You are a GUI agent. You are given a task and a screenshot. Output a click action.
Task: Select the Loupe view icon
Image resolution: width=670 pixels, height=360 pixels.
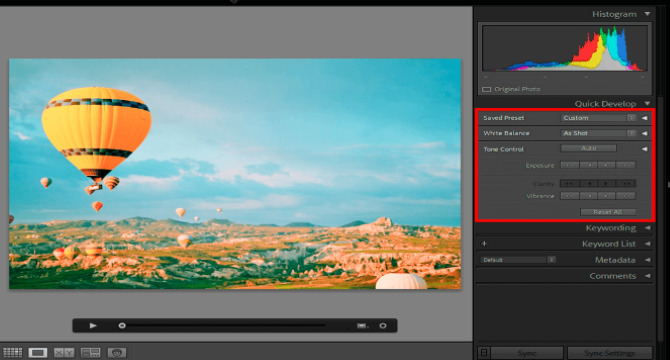(x=38, y=352)
